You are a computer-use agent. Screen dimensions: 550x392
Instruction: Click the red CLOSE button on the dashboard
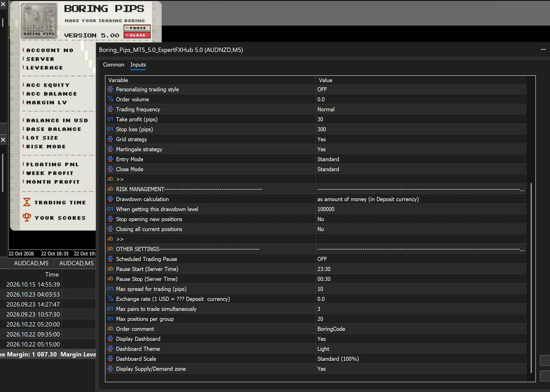coord(137,35)
